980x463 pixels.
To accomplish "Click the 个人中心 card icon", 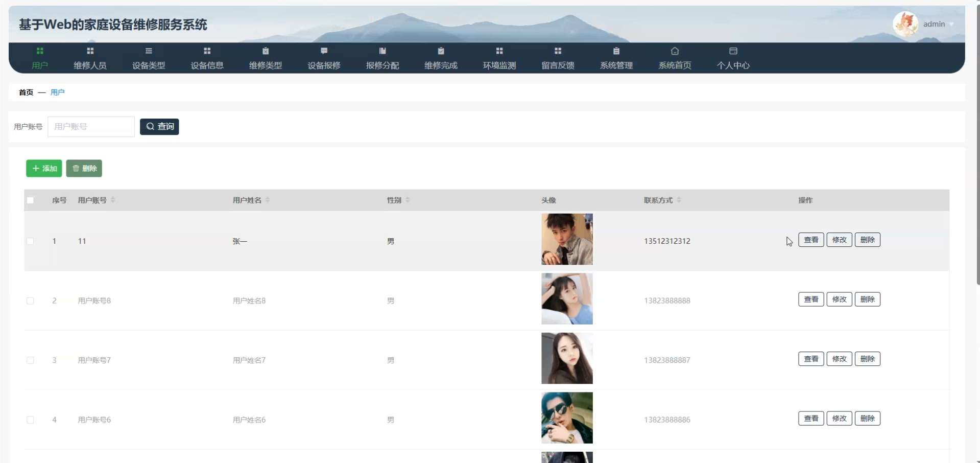I will 733,51.
